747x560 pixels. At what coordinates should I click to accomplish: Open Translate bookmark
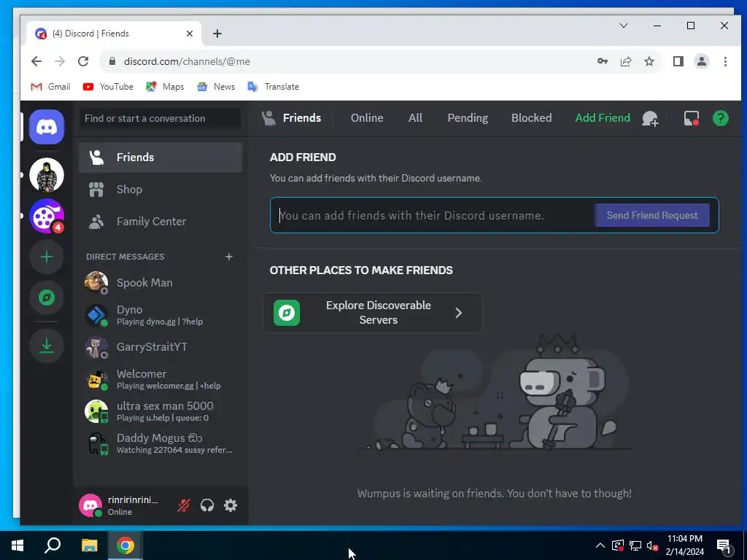[x=274, y=87]
